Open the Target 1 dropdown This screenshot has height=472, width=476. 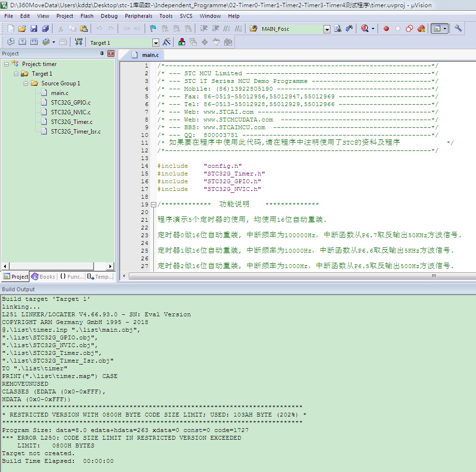(156, 43)
